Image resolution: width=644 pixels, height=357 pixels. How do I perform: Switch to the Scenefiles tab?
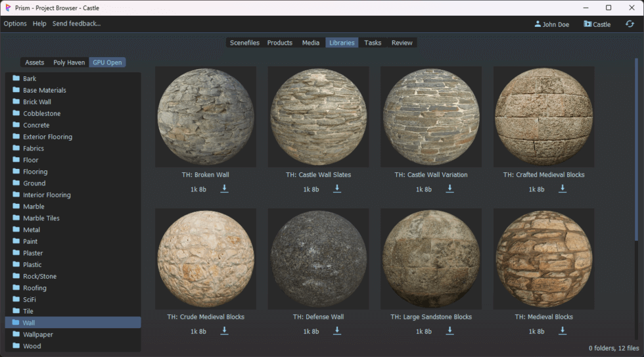(244, 43)
